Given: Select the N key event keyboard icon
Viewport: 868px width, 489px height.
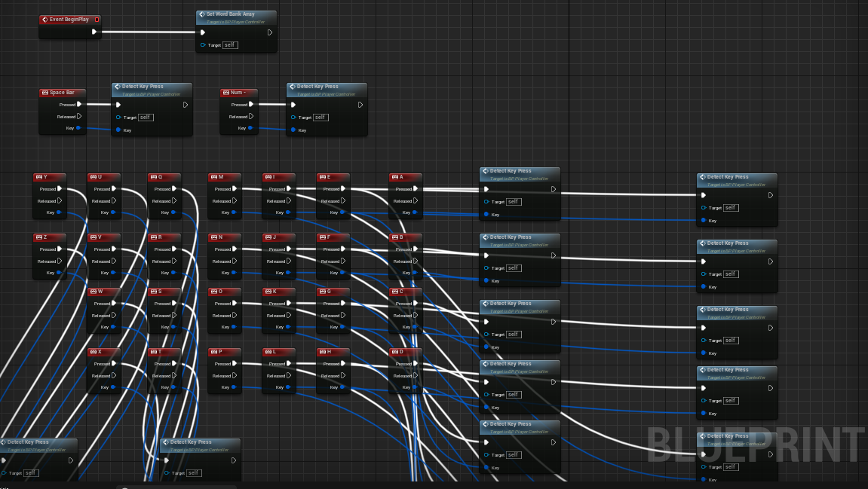Looking at the screenshot, I should point(213,237).
